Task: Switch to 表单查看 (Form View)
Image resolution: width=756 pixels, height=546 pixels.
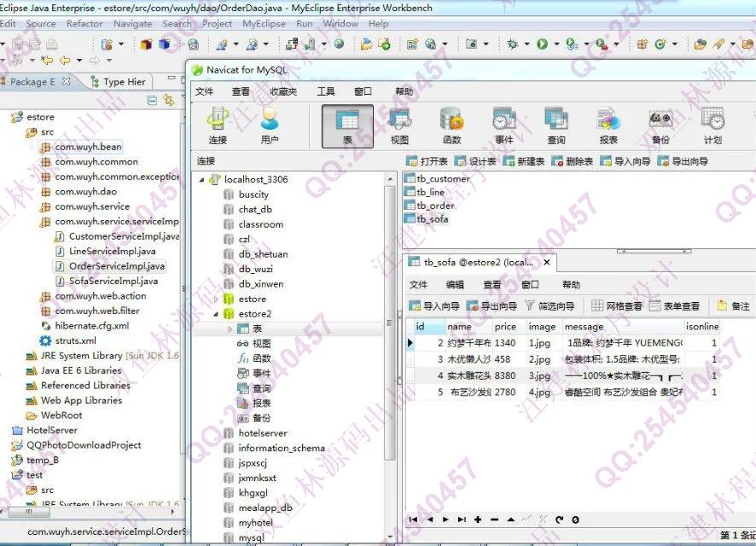Action: point(674,306)
